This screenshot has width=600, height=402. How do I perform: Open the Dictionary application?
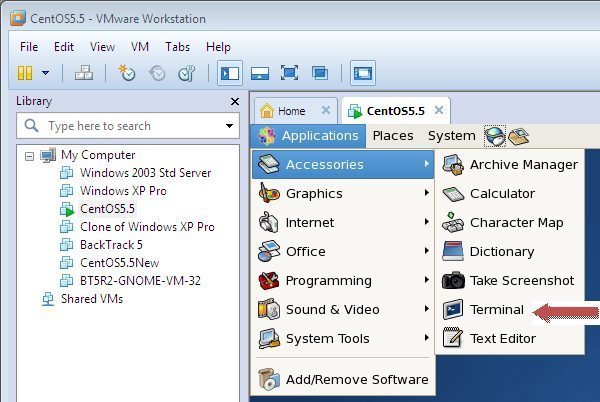510,252
